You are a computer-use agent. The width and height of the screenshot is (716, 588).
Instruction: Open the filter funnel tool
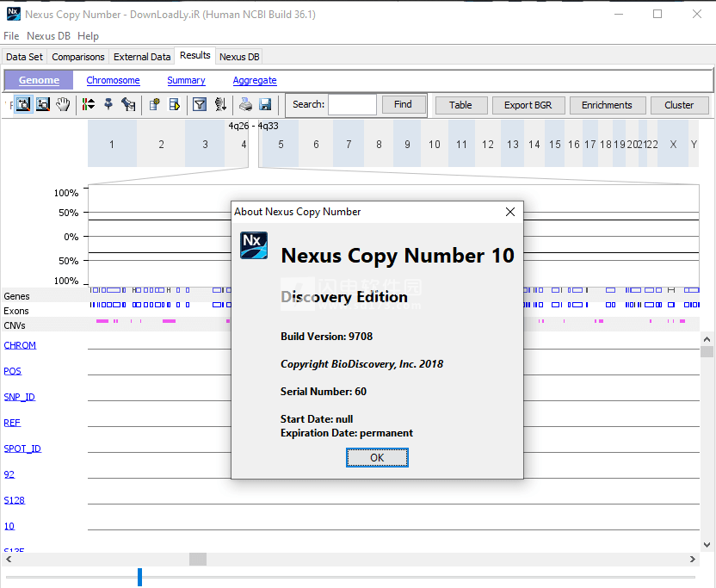pyautogui.click(x=199, y=104)
